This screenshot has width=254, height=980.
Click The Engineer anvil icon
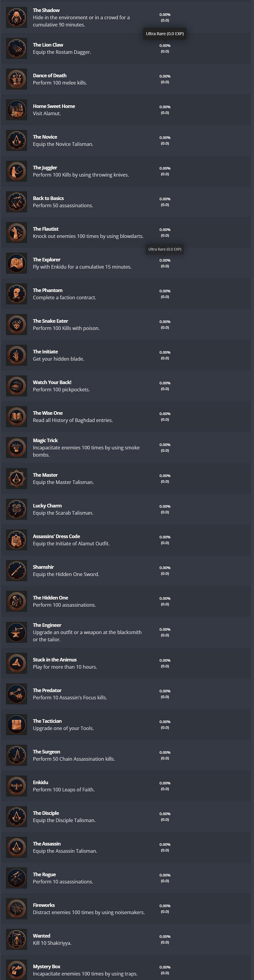pyautogui.click(x=16, y=632)
